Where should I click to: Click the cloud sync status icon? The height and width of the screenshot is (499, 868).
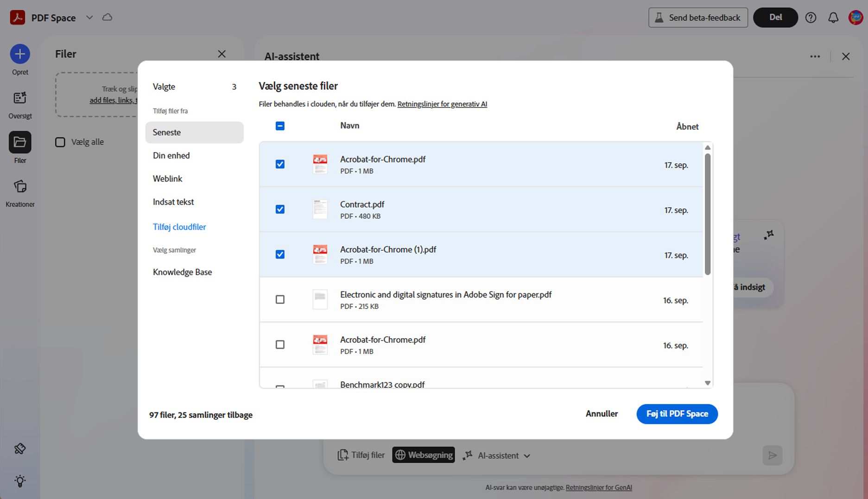click(x=107, y=17)
